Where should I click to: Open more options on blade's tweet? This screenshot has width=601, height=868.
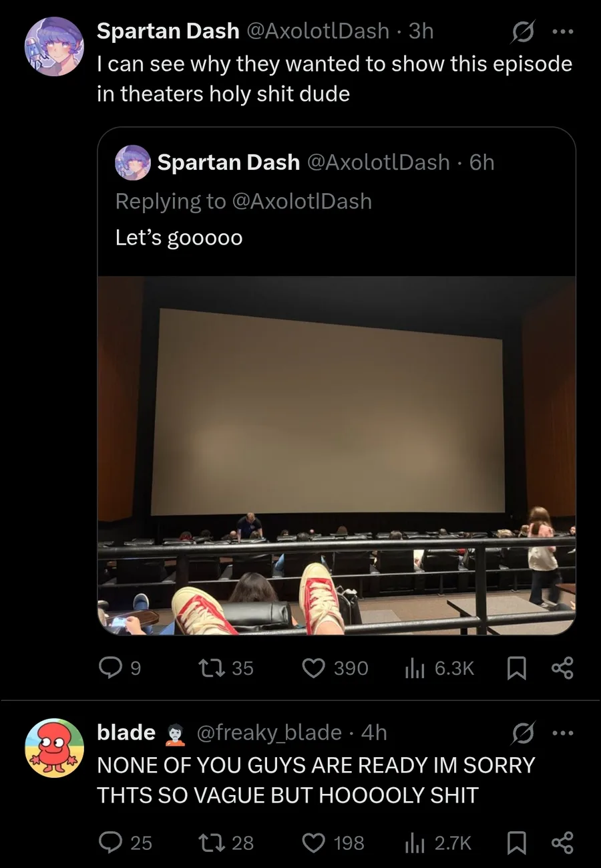[562, 733]
